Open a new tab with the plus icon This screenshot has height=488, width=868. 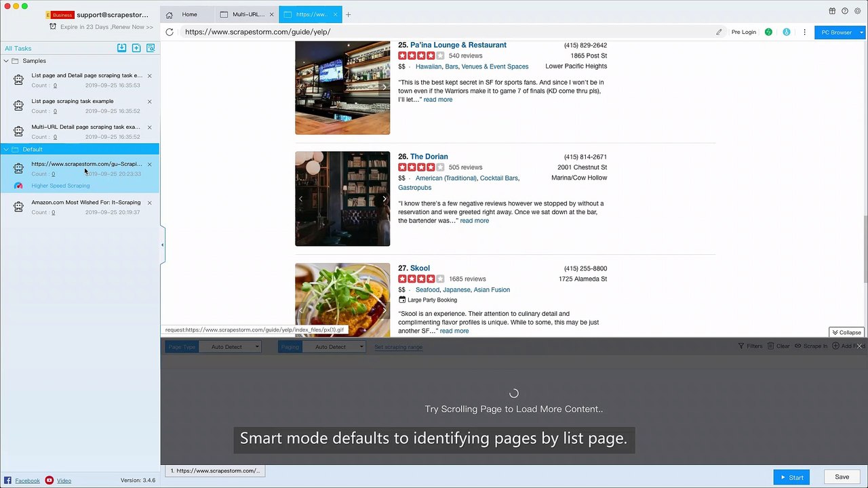[349, 14]
